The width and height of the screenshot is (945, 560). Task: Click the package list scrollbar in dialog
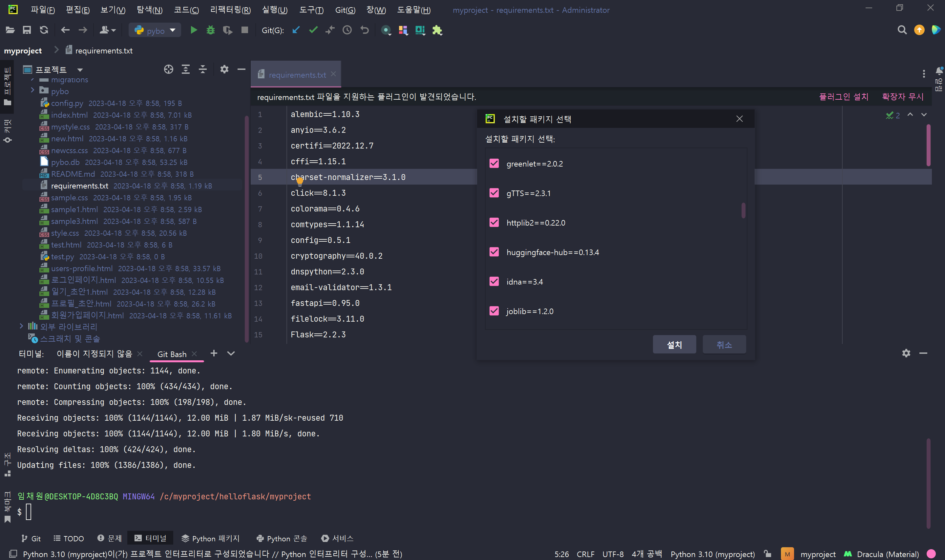[744, 210]
